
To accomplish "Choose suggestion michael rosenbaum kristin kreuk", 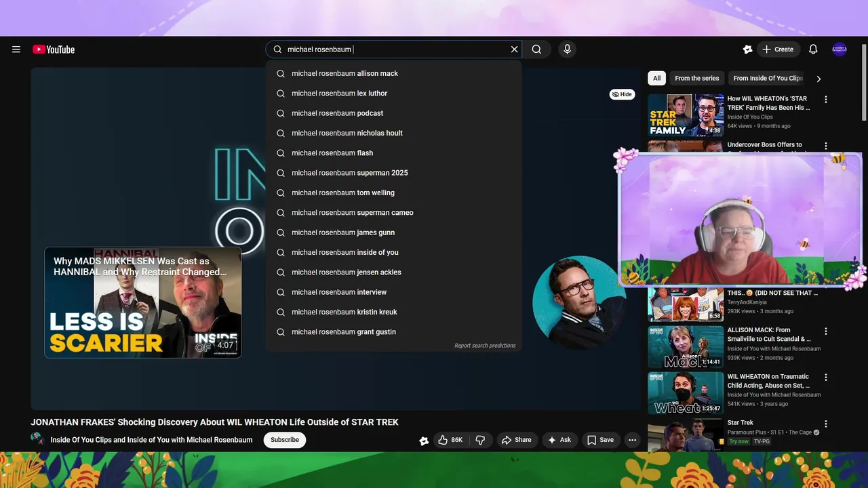I will tap(394, 312).
